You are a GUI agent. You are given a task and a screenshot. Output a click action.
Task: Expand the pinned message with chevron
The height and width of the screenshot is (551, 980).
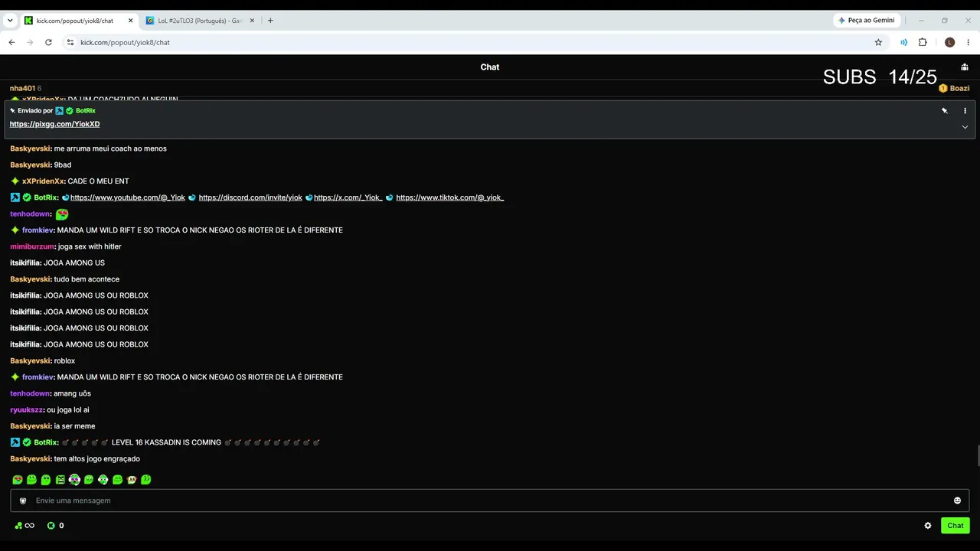click(965, 127)
